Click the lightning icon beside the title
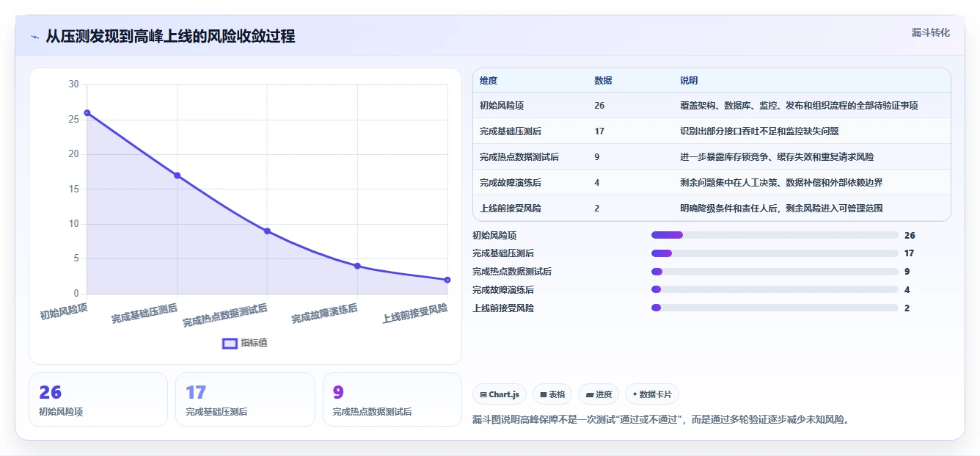 [x=35, y=37]
